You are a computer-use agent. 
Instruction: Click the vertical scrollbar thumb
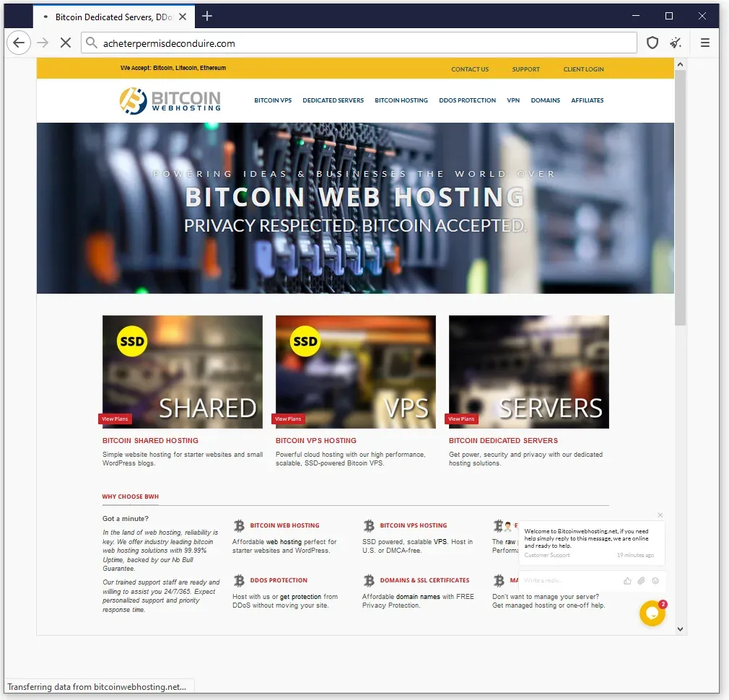[x=680, y=198]
